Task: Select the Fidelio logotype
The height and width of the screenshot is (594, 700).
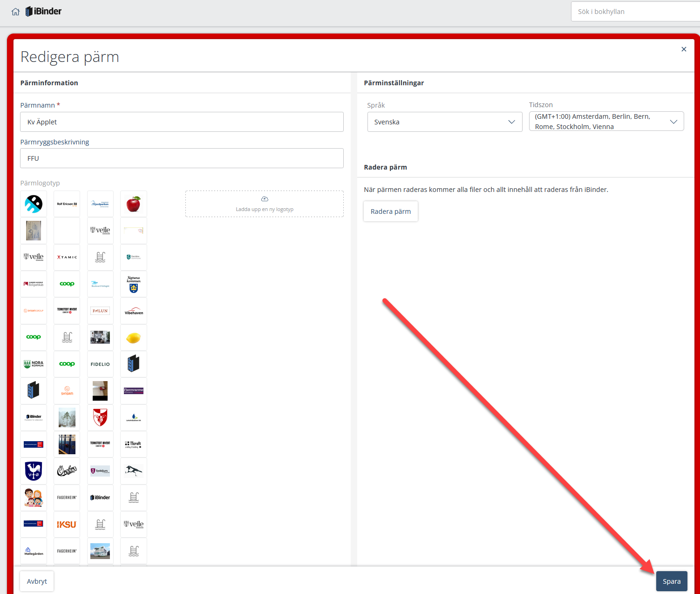Action: (100, 364)
